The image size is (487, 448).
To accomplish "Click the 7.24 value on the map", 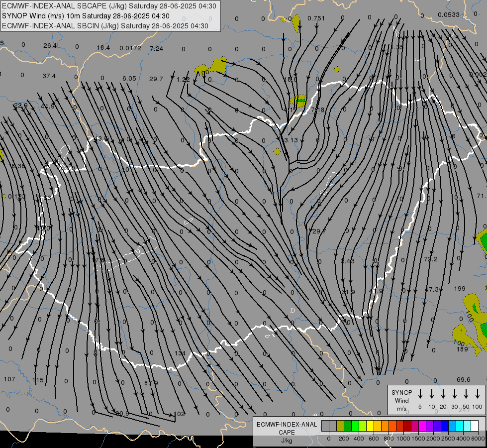I will coord(156,48).
